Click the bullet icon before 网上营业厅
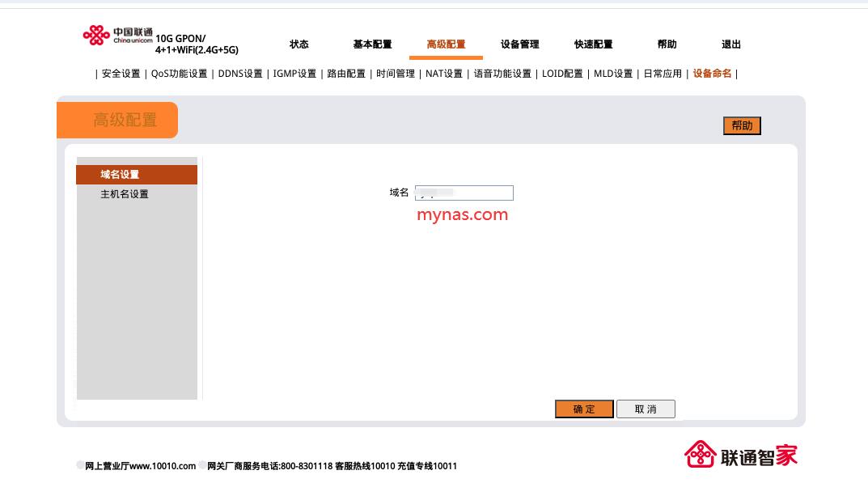Image resolution: width=868 pixels, height=500 pixels. [x=78, y=465]
